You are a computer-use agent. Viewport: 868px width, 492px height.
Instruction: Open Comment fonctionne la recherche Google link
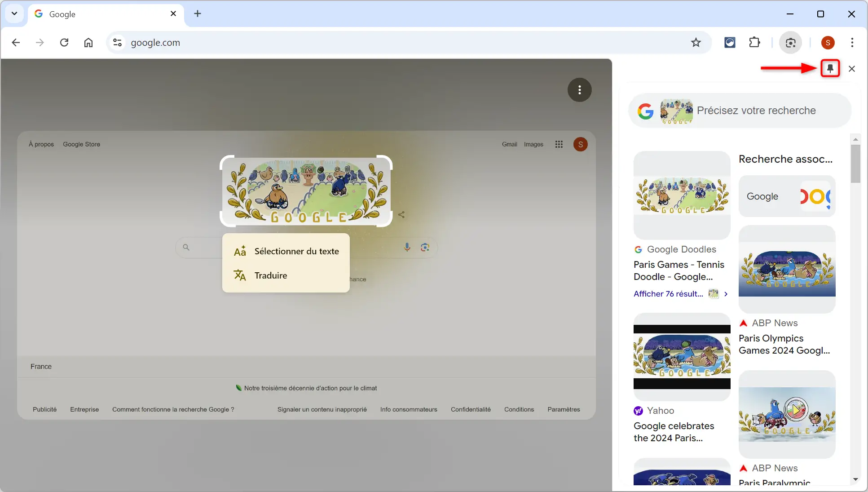tap(173, 409)
